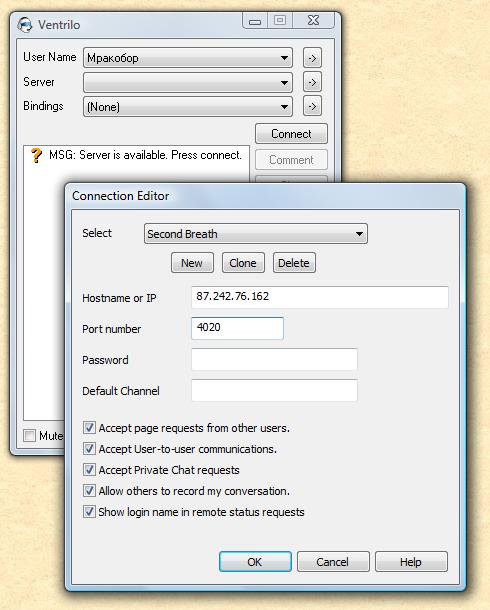
Task: Clone the selected connection
Action: (243, 263)
